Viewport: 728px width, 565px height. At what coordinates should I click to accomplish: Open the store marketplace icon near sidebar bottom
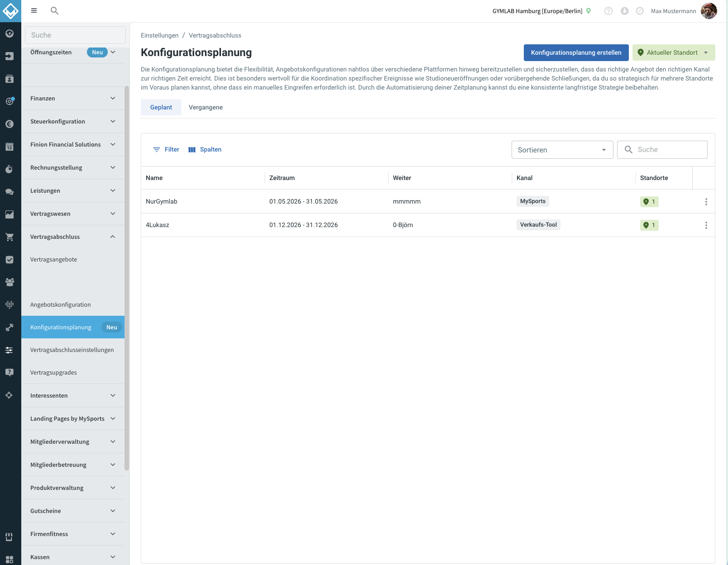pos(10,537)
